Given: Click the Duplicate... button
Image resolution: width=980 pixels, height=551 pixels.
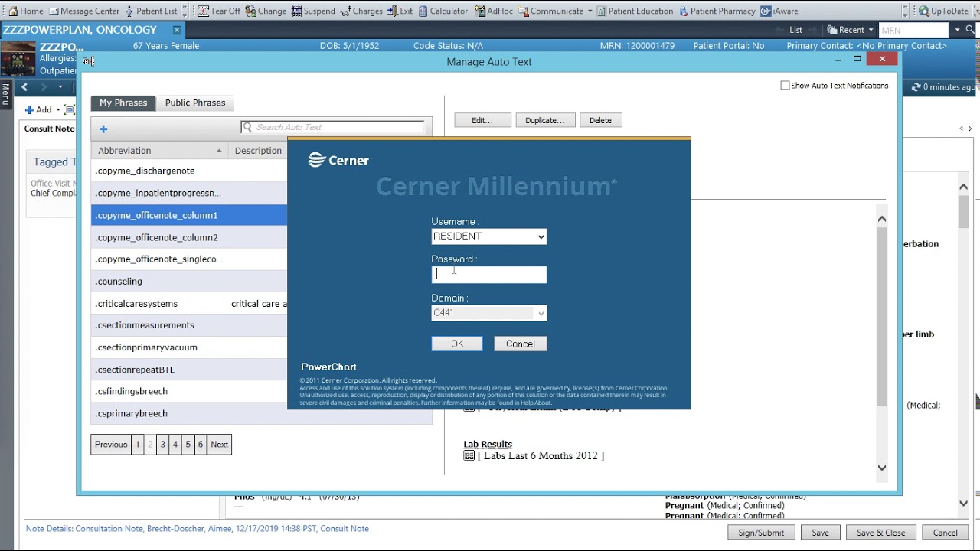Looking at the screenshot, I should click(x=545, y=120).
